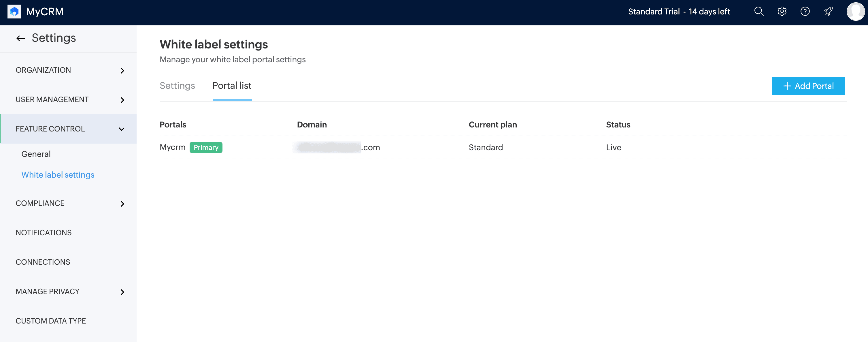Click the MyCRM logo icon

click(14, 12)
